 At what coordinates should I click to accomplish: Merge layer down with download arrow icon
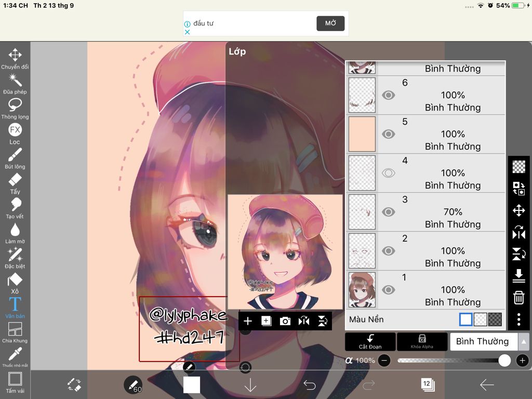pyautogui.click(x=519, y=276)
